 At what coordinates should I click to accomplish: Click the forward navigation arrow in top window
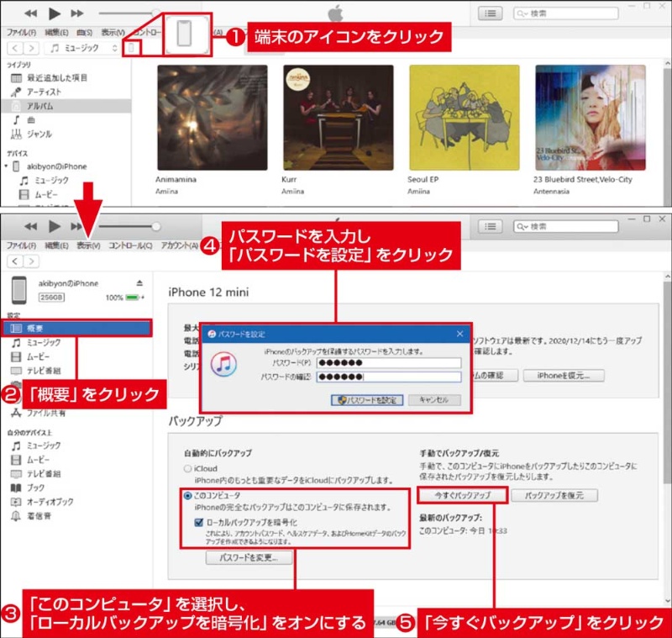32,48
